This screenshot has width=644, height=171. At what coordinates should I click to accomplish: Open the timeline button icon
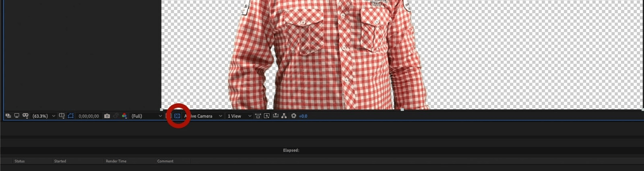click(x=275, y=116)
